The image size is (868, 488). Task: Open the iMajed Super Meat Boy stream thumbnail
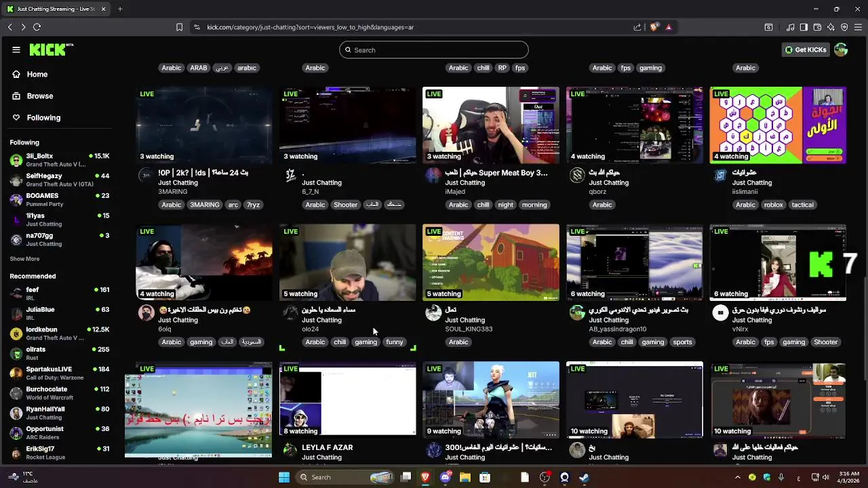pos(491,125)
